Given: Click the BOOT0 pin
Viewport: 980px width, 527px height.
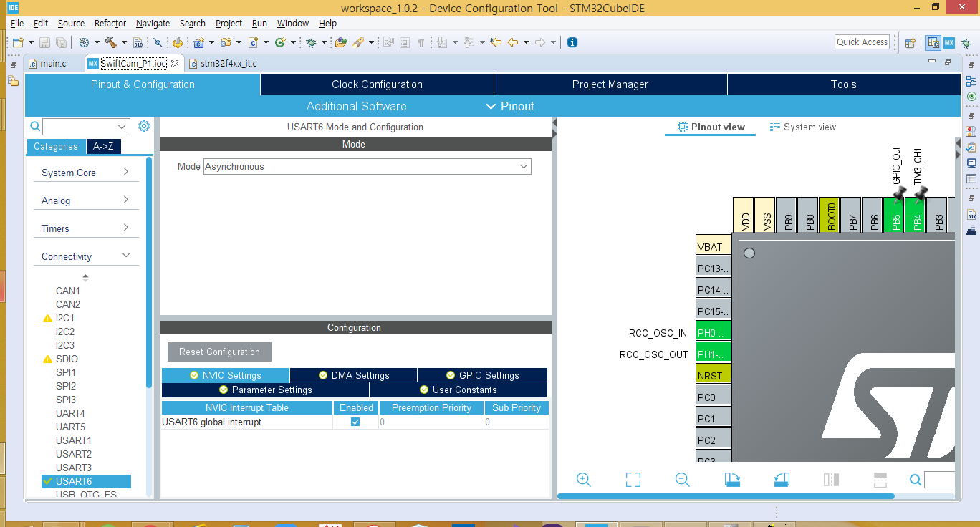Looking at the screenshot, I should click(831, 215).
